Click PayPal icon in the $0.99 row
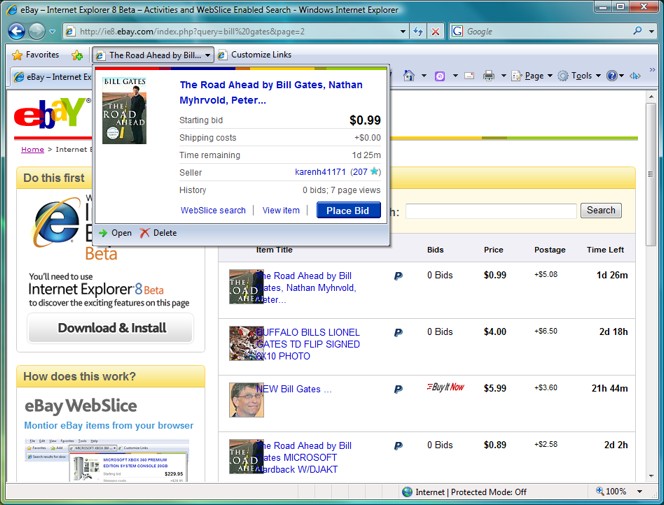Image resolution: width=664 pixels, height=505 pixels. tap(398, 276)
